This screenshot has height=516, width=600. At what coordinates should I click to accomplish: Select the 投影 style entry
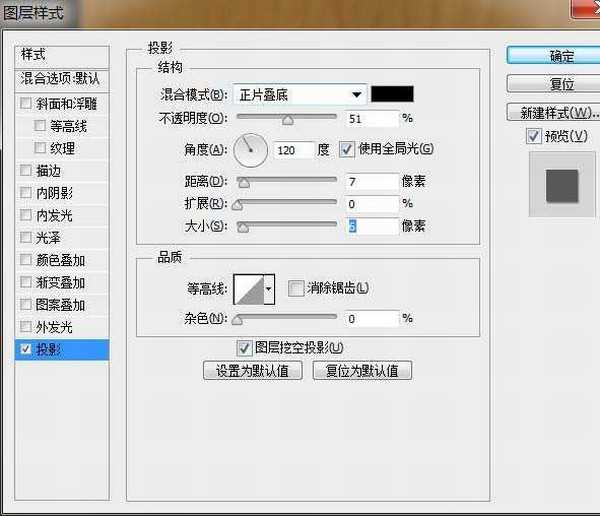[x=61, y=349]
